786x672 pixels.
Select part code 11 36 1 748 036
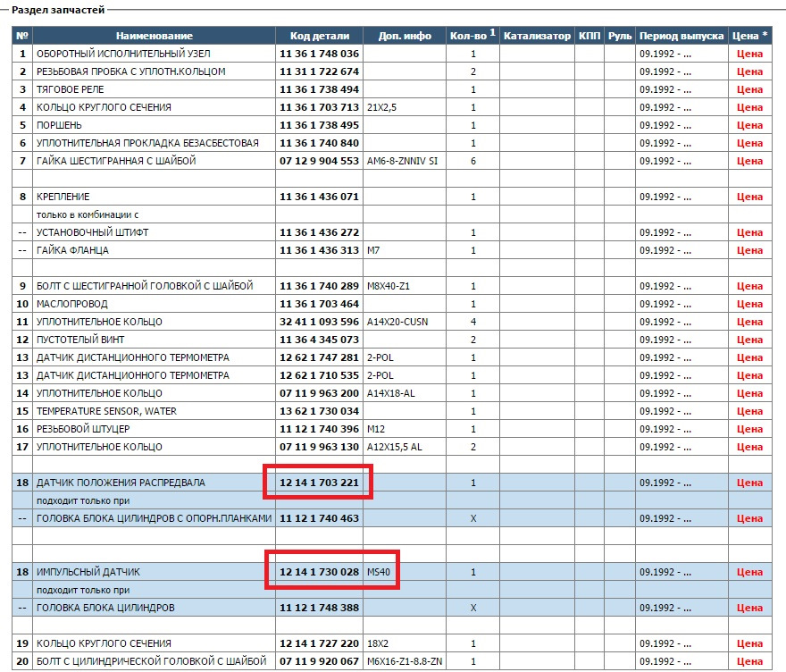[x=320, y=54]
